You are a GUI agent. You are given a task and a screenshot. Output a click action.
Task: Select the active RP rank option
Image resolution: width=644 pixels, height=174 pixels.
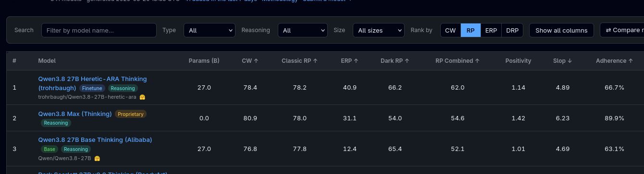click(x=471, y=30)
